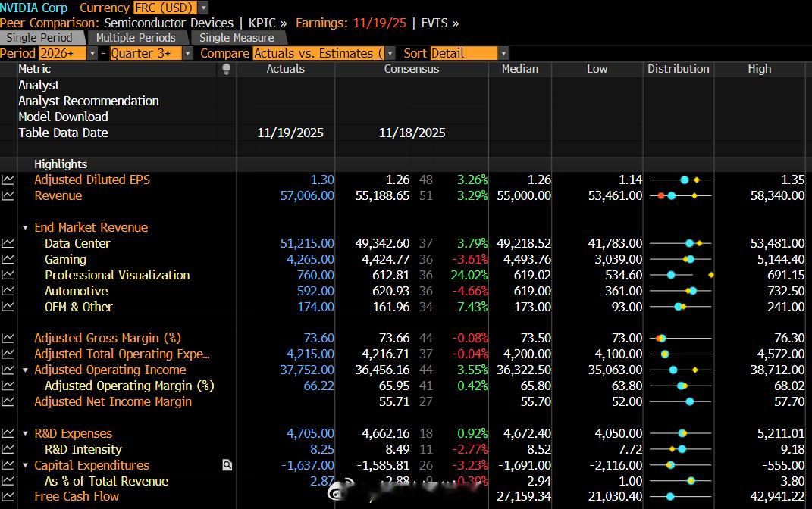812x509 pixels.
Task: Open chart icon for Gaming row
Action: coord(8,259)
